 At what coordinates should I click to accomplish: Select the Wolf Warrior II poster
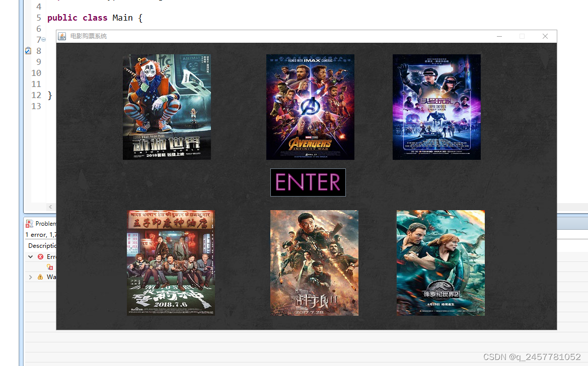click(x=314, y=262)
